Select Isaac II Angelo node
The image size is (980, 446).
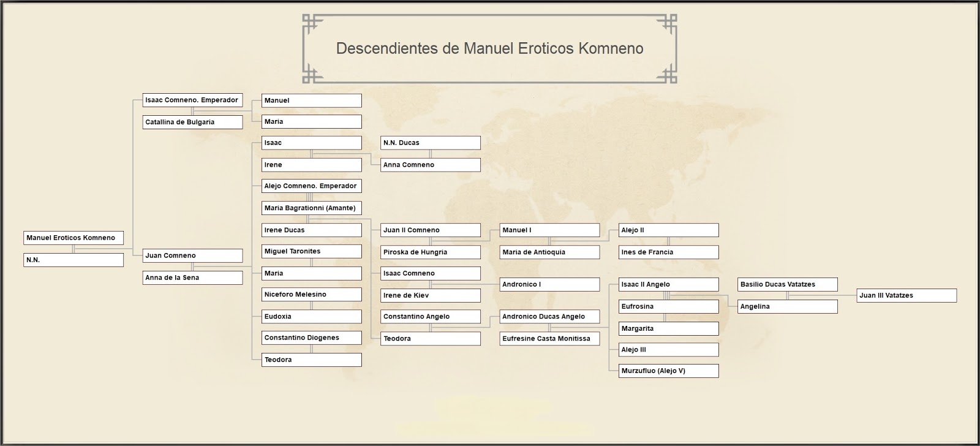tap(669, 284)
